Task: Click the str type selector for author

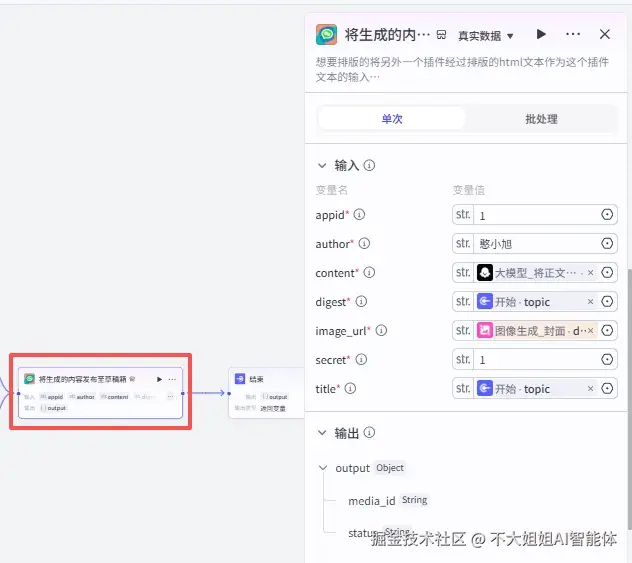Action: point(463,243)
